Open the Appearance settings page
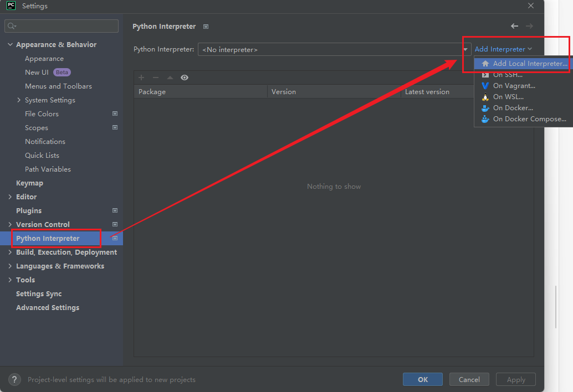The height and width of the screenshot is (392, 573). (44, 58)
